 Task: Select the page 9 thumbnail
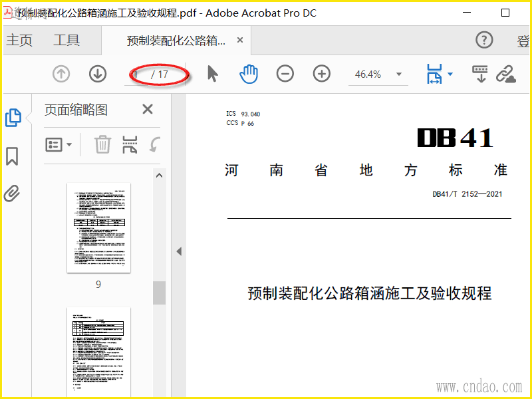tap(98, 227)
